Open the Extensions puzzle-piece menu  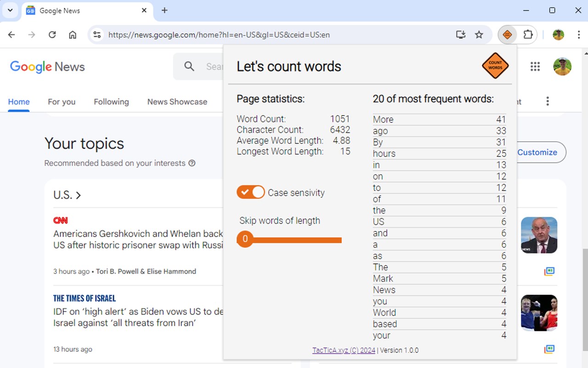coord(528,34)
